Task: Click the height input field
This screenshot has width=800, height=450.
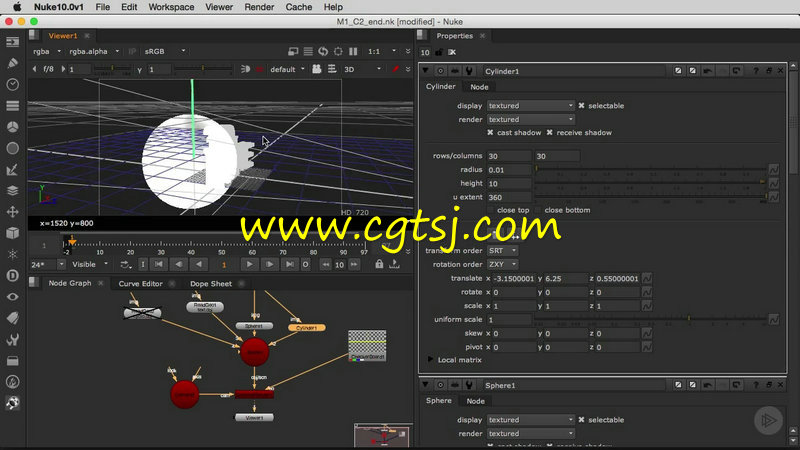Action: click(509, 184)
